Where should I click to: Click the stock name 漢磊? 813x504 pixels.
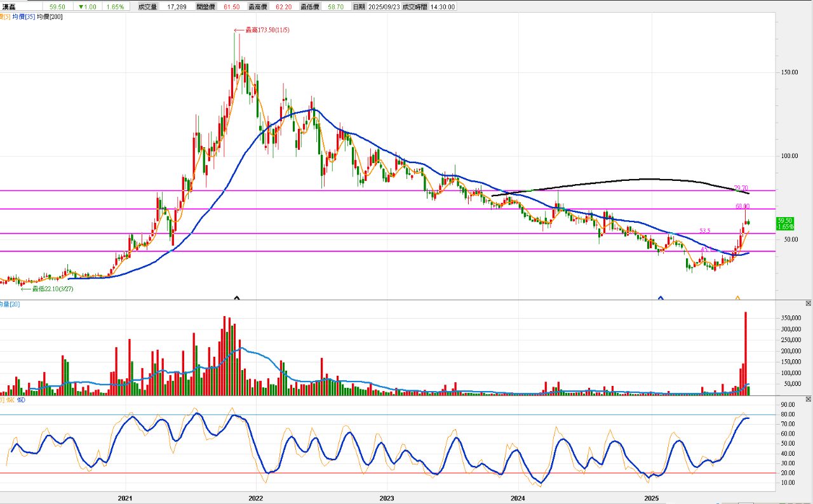click(10, 6)
